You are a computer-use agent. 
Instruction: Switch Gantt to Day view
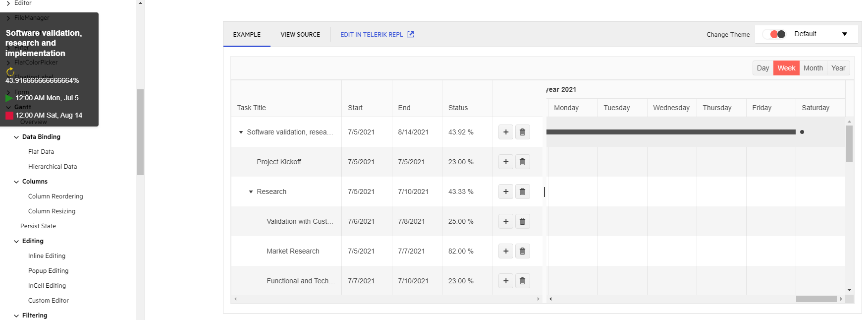(762, 68)
